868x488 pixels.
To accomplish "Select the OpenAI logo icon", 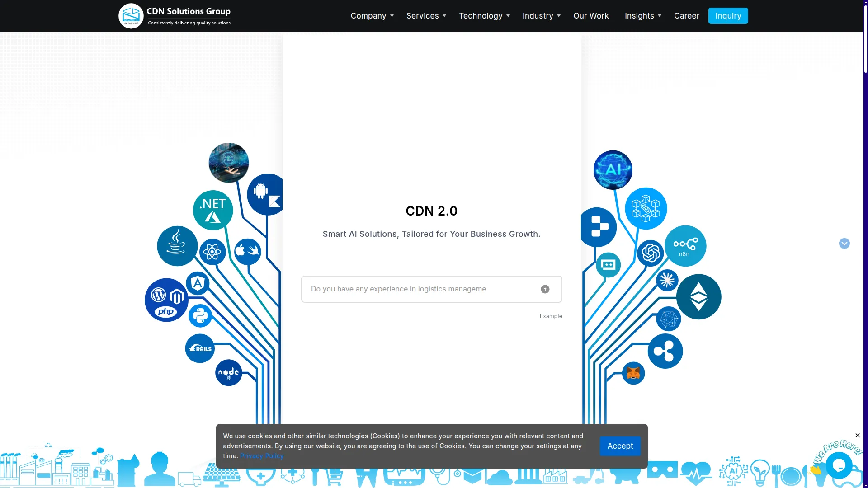I will (651, 253).
